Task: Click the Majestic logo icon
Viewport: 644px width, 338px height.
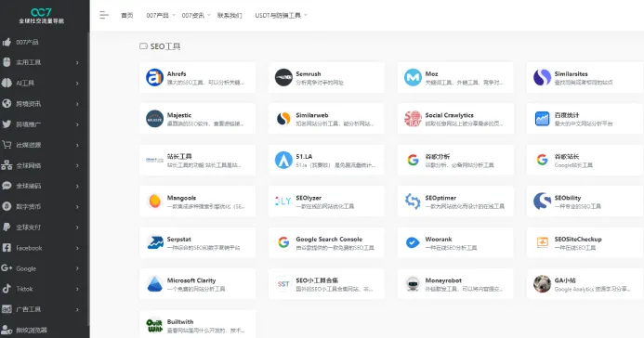Action: click(155, 119)
